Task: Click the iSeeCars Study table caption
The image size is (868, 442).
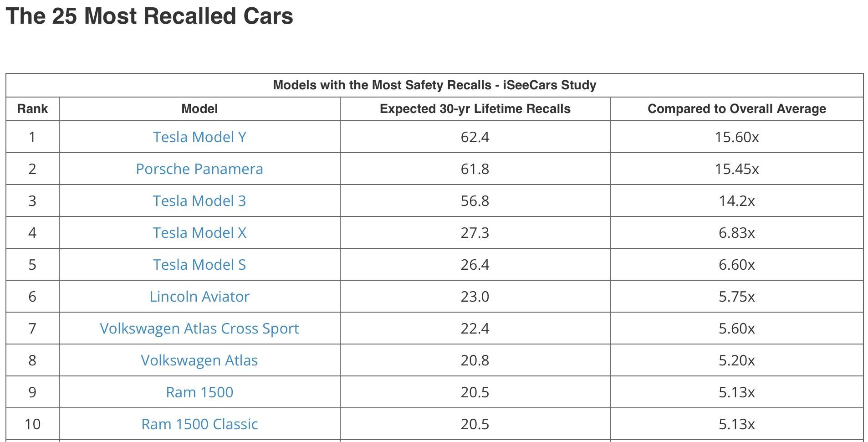Action: (434, 85)
